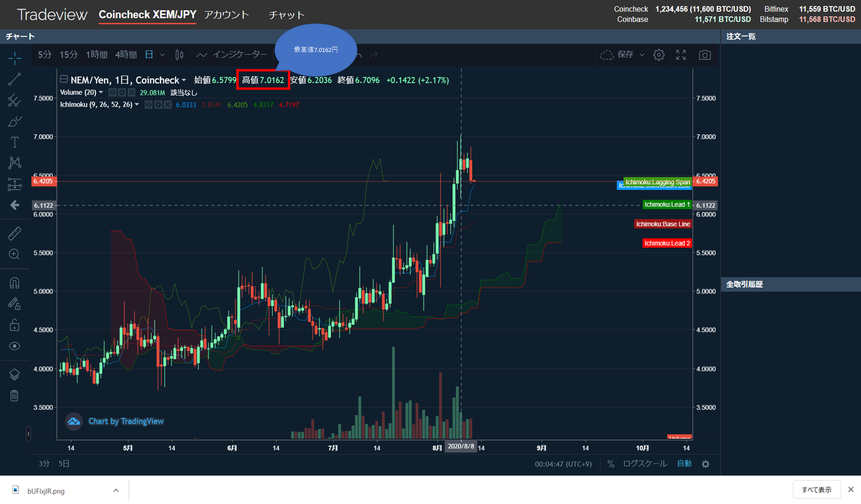Switch to 5分 timeframe

click(44, 55)
